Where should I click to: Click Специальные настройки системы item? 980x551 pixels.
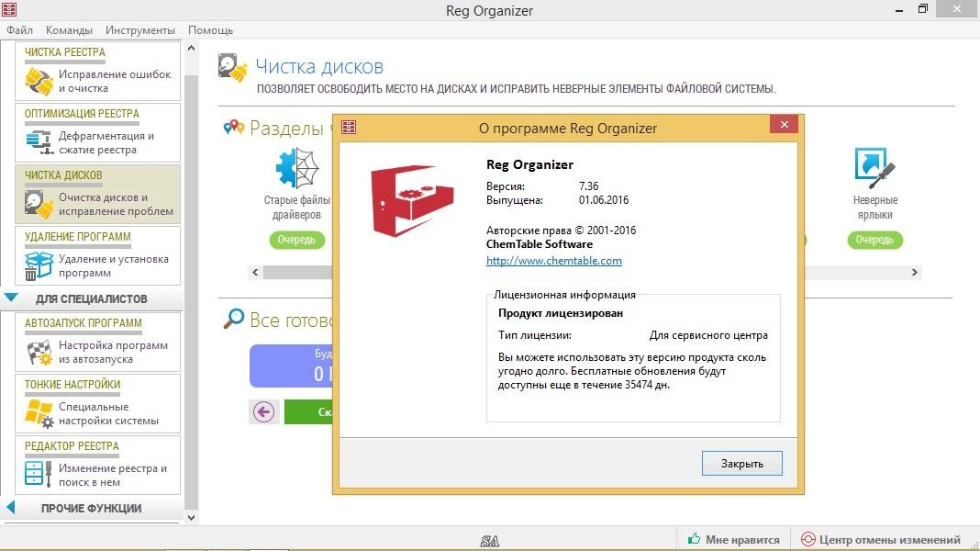[109, 413]
